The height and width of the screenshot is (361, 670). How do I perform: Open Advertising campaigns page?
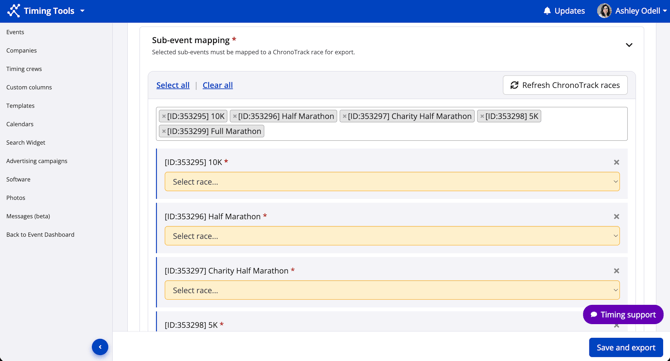(37, 161)
